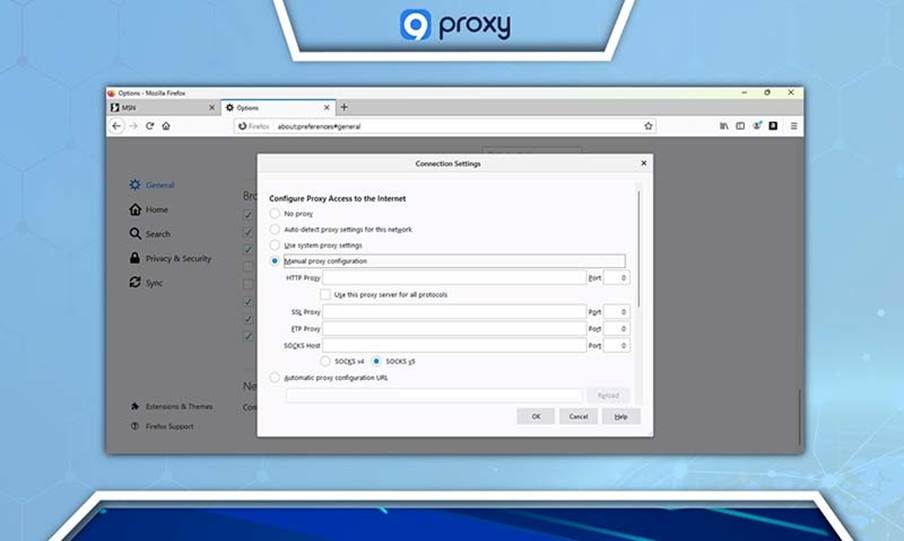Close the Options tab
The image size is (904, 541).
pyautogui.click(x=327, y=108)
